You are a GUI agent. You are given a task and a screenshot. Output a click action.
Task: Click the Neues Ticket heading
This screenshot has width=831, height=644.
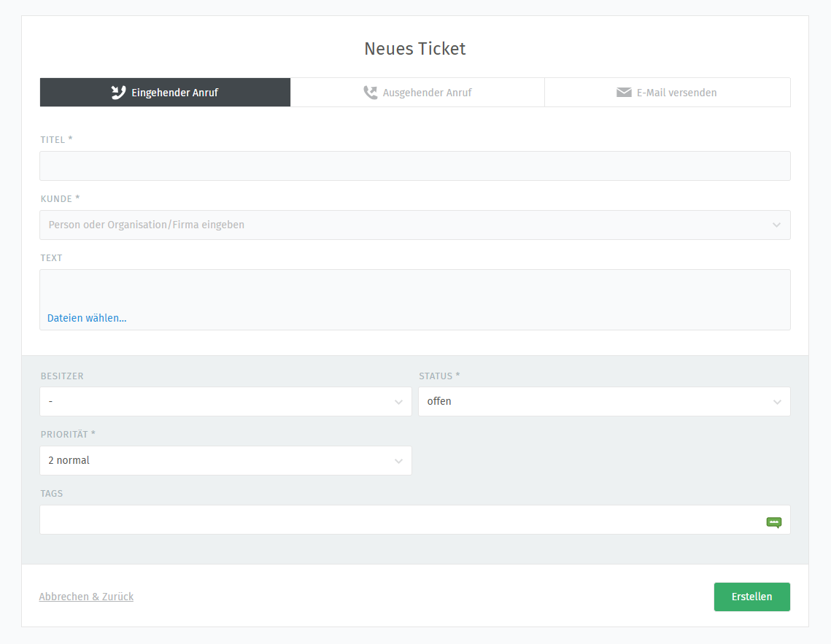415,49
